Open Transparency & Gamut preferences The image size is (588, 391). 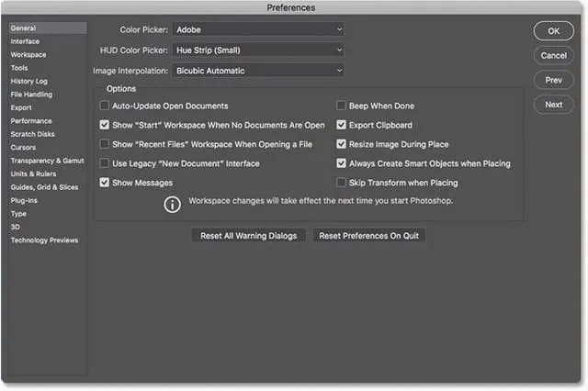tap(47, 161)
